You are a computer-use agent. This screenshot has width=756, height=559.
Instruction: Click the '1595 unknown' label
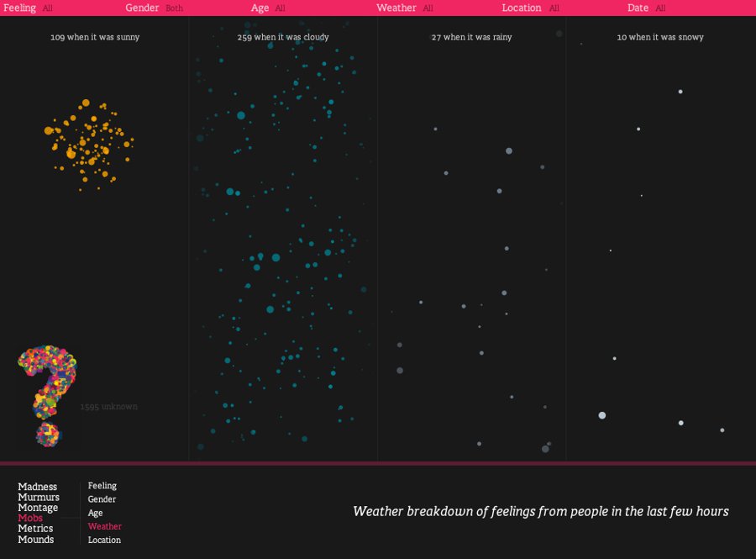click(108, 407)
